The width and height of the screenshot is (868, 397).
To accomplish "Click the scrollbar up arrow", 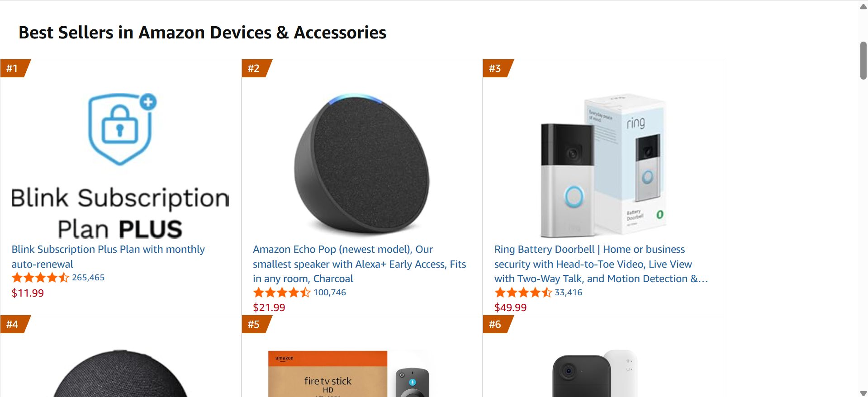I will pyautogui.click(x=863, y=7).
